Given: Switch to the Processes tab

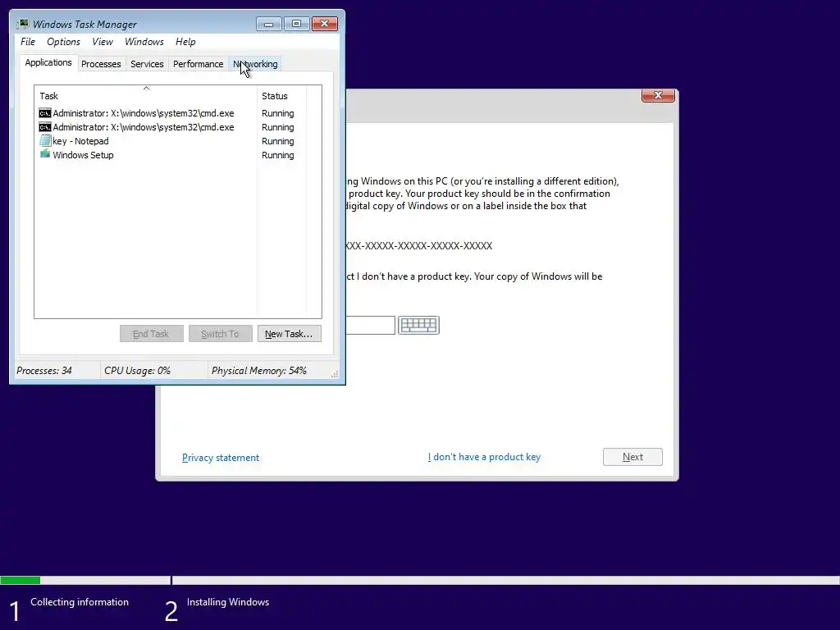Looking at the screenshot, I should [101, 64].
